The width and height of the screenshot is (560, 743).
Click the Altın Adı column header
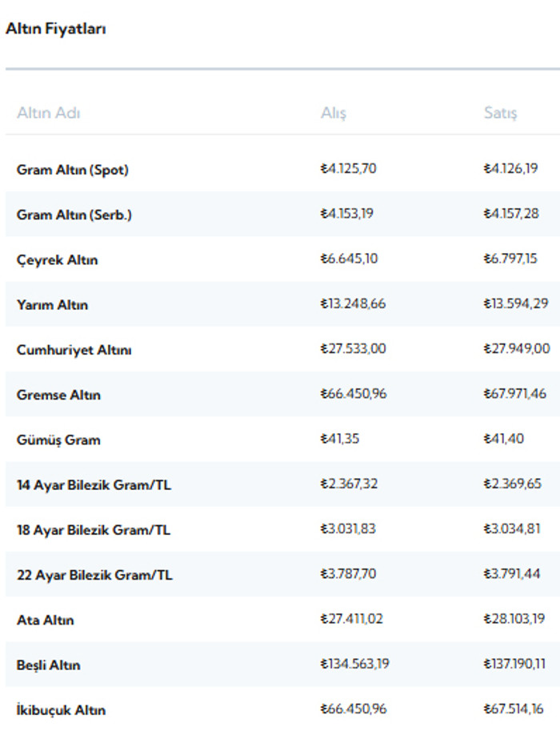coord(48,113)
